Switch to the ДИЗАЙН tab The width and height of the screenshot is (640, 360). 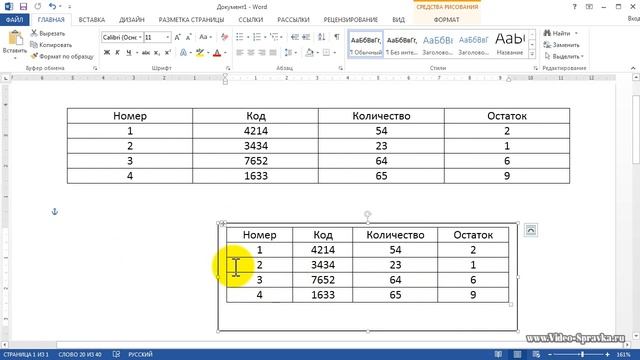pos(131,20)
